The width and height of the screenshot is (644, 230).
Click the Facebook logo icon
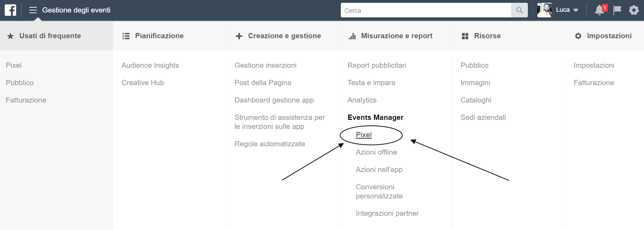(x=10, y=10)
